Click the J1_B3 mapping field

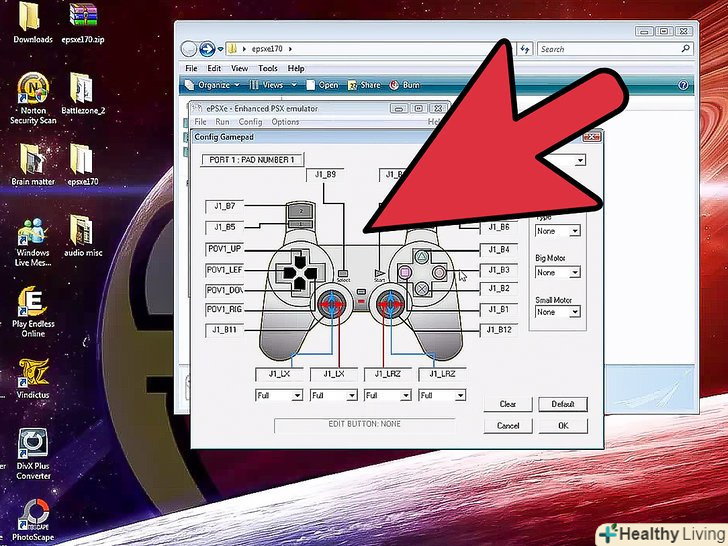click(499, 270)
